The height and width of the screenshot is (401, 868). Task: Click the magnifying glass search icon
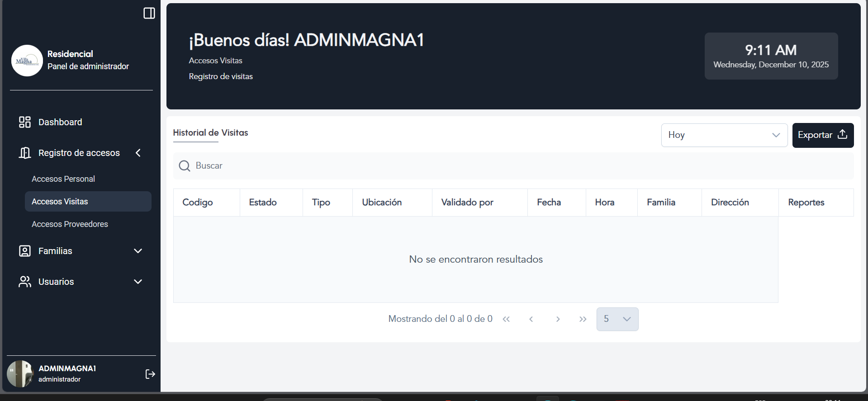click(185, 166)
